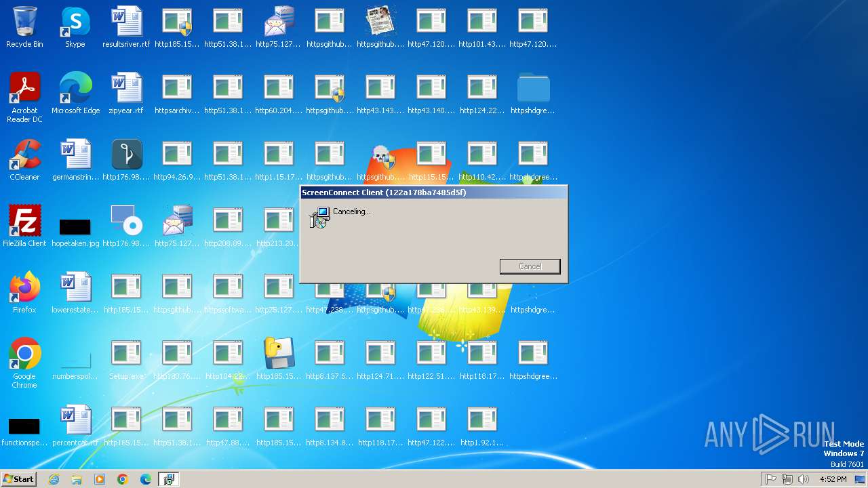Open the Start menu
This screenshot has width=868, height=488.
(19, 479)
